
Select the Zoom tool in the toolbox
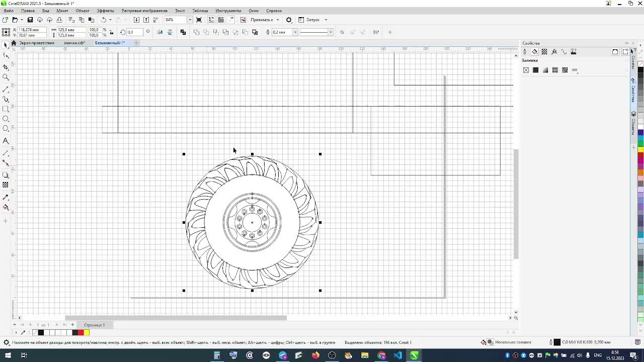click(6, 77)
